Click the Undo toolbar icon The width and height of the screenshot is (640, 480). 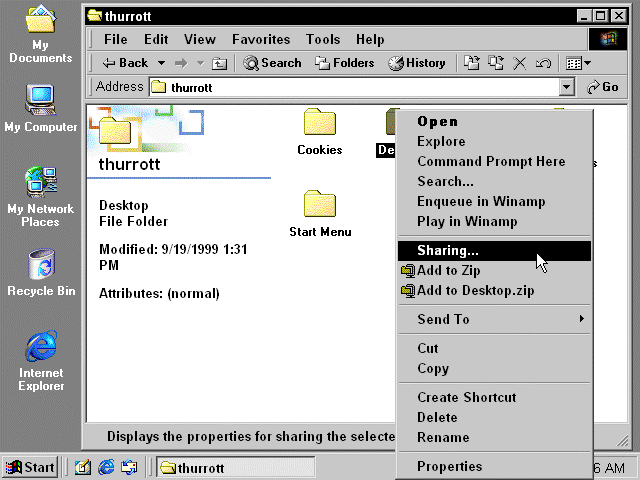pyautogui.click(x=542, y=63)
